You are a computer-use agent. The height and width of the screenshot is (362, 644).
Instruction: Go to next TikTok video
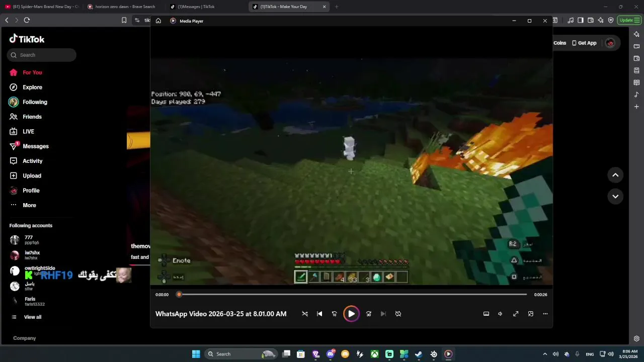pos(615,196)
